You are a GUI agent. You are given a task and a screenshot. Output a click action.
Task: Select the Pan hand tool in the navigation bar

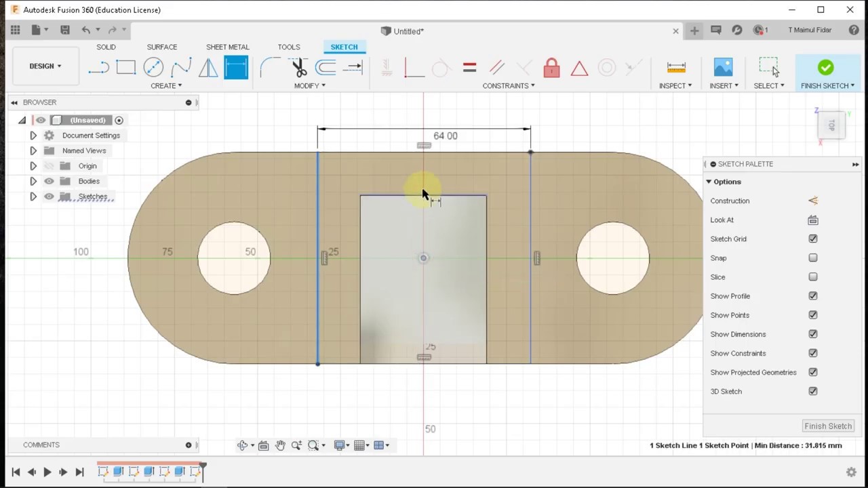280,445
